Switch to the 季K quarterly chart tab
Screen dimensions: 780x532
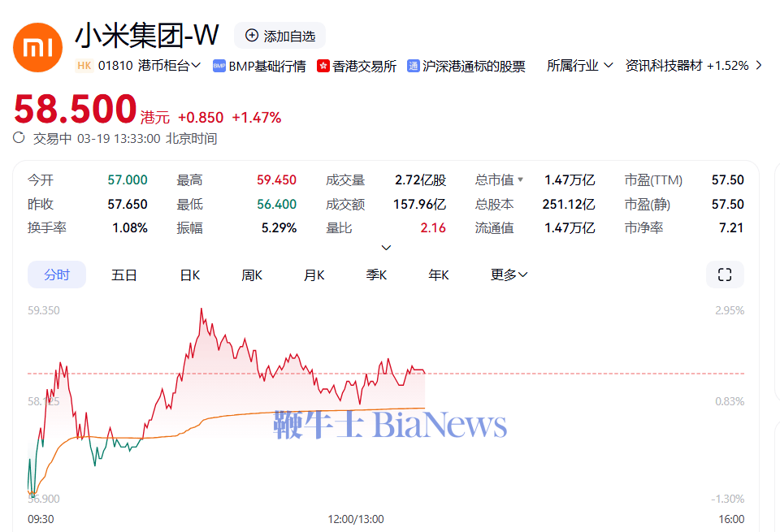click(x=376, y=275)
